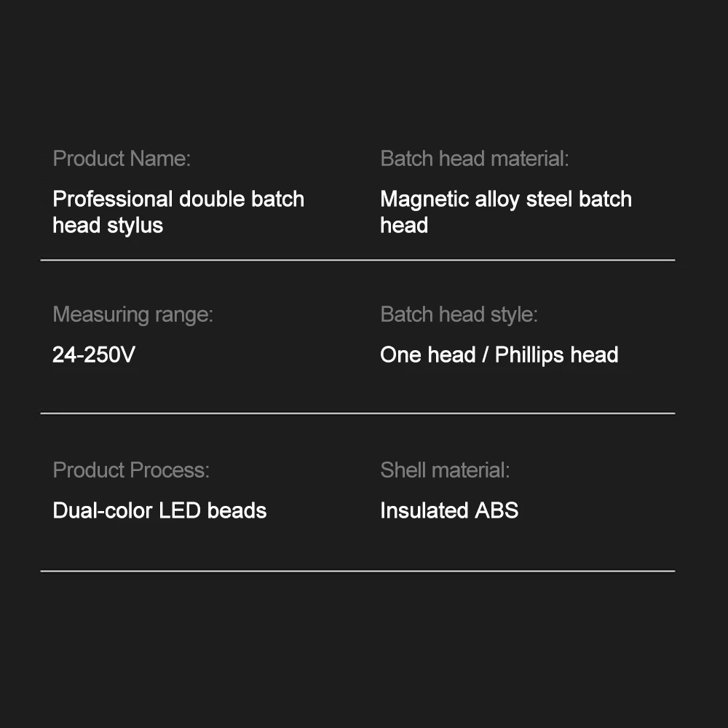Click the 'Batch head material:' label
Viewport: 728px width, 728px height.
coord(475,159)
